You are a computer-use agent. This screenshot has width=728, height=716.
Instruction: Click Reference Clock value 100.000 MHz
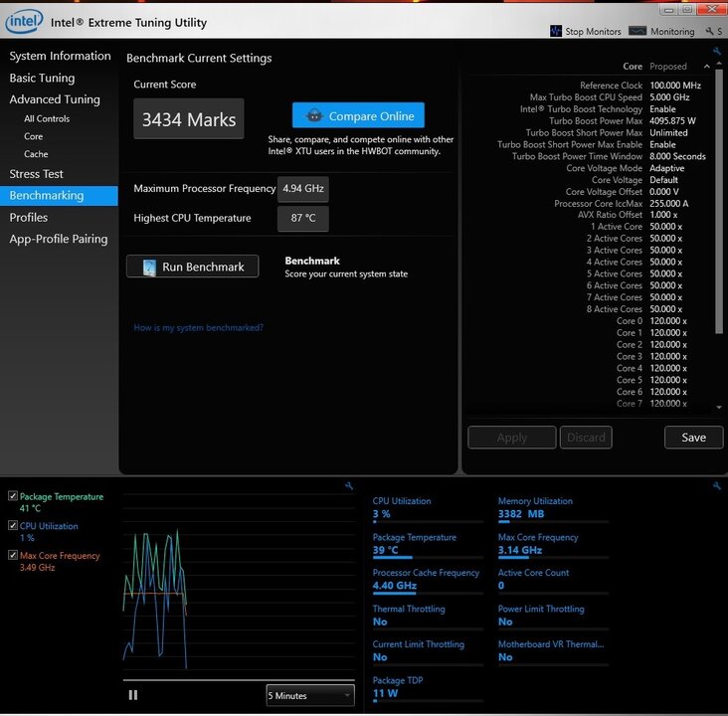point(675,86)
